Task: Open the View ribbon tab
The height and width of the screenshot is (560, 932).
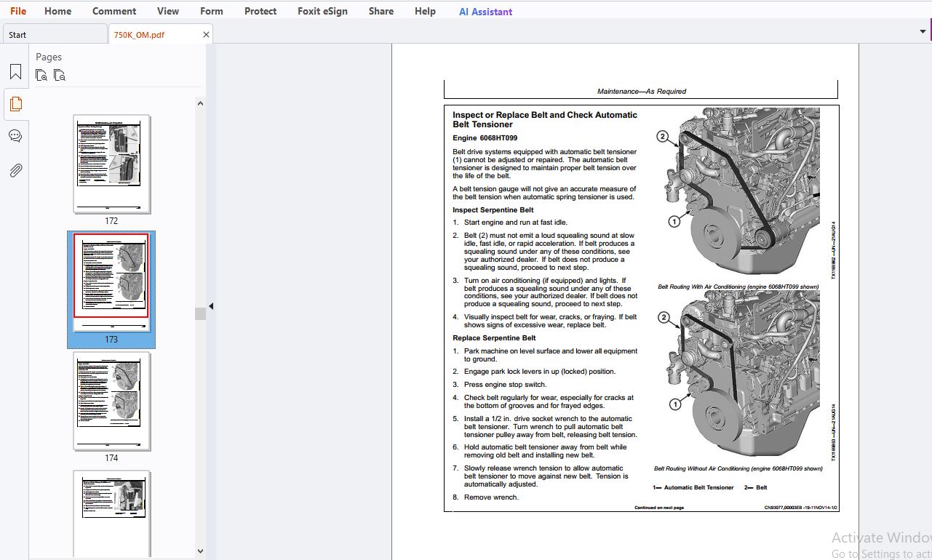Action: point(168,11)
